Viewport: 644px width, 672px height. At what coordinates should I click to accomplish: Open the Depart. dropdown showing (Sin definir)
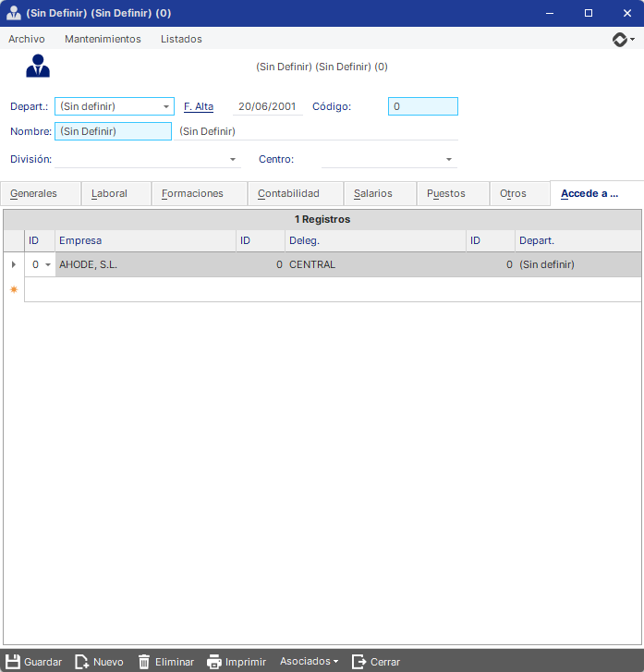tap(165, 106)
